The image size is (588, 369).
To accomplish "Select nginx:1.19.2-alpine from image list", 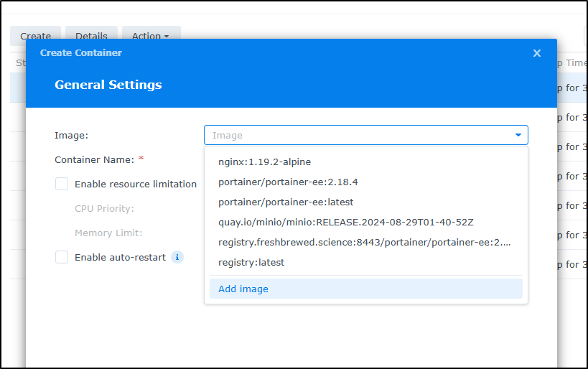I will coord(365,162).
